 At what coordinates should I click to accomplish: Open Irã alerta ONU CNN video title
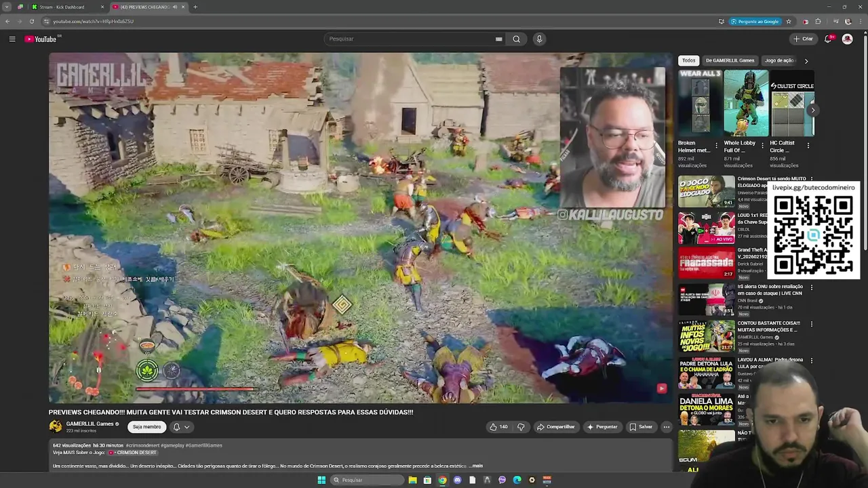click(x=770, y=289)
